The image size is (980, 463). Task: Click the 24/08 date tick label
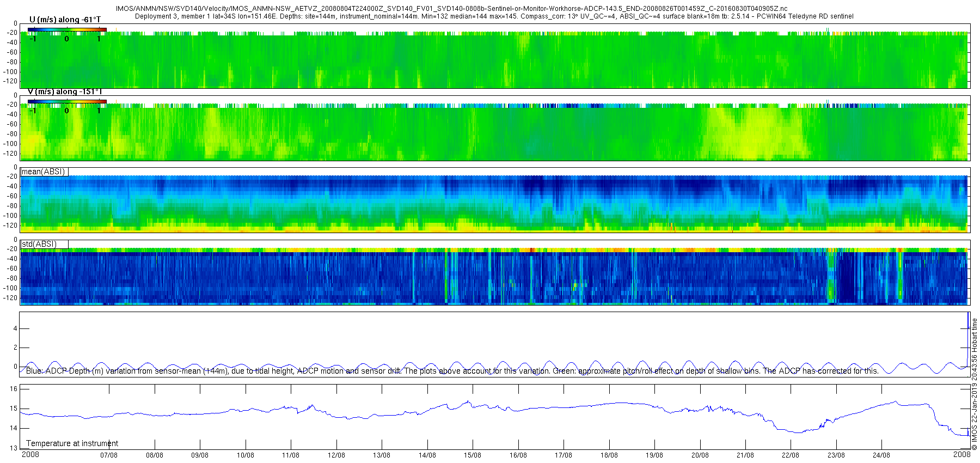(x=881, y=455)
